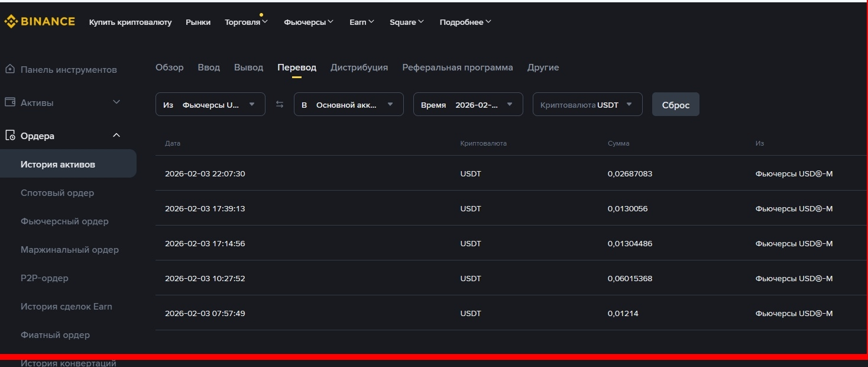Switch to the Обзор tab
The height and width of the screenshot is (367, 868).
click(x=170, y=67)
